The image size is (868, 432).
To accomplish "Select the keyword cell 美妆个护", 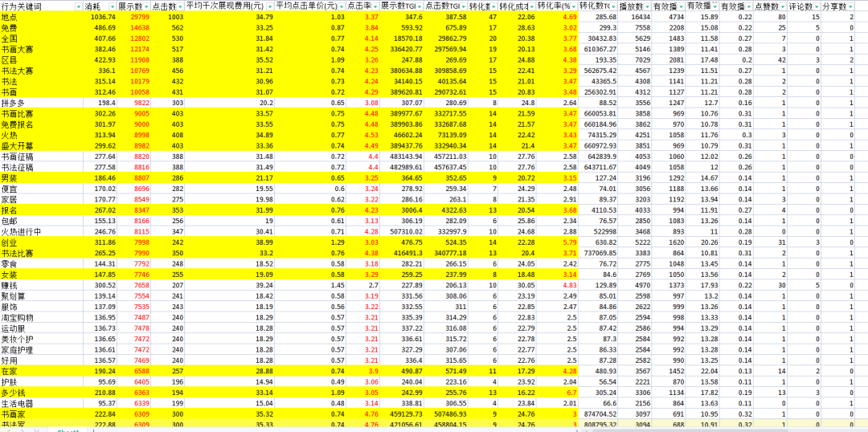I will click(42, 339).
